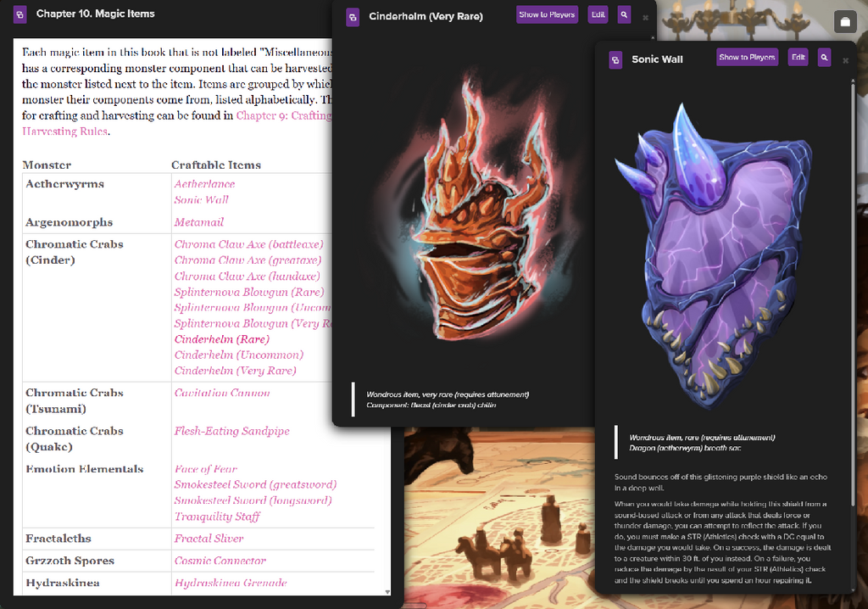Click the Chapter 10 scroll-down arrow
The width and height of the screenshot is (868, 609).
387,592
